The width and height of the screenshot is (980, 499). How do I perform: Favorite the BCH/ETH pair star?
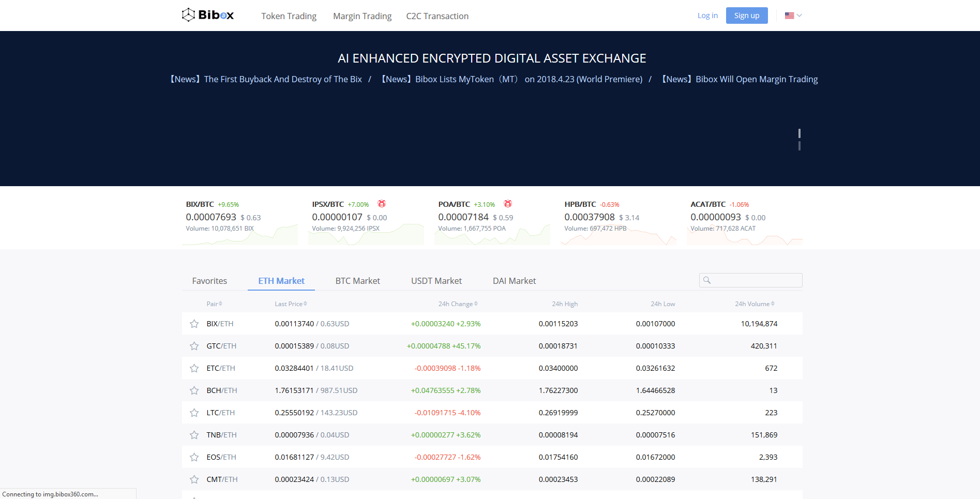(x=194, y=390)
